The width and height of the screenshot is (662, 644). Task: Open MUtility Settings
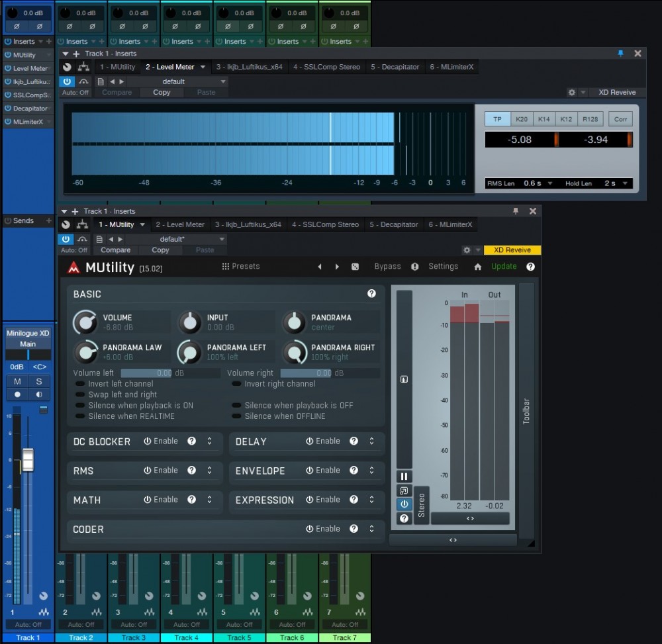click(443, 267)
